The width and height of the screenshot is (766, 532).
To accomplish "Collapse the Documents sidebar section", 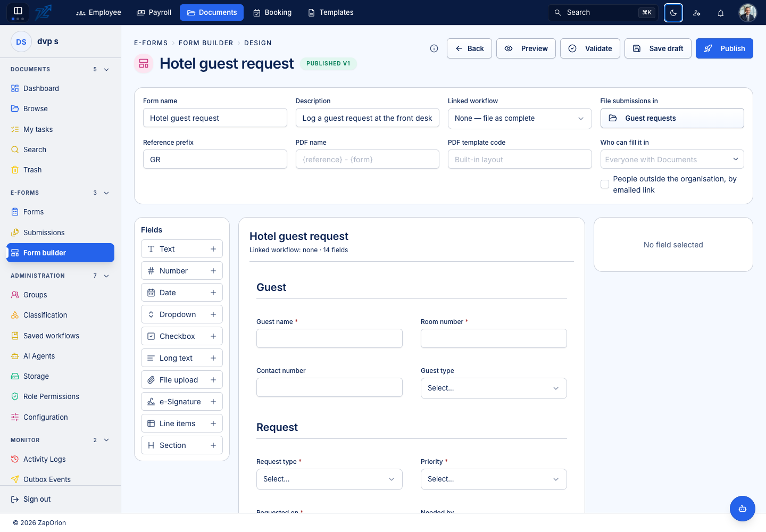I will click(x=106, y=70).
